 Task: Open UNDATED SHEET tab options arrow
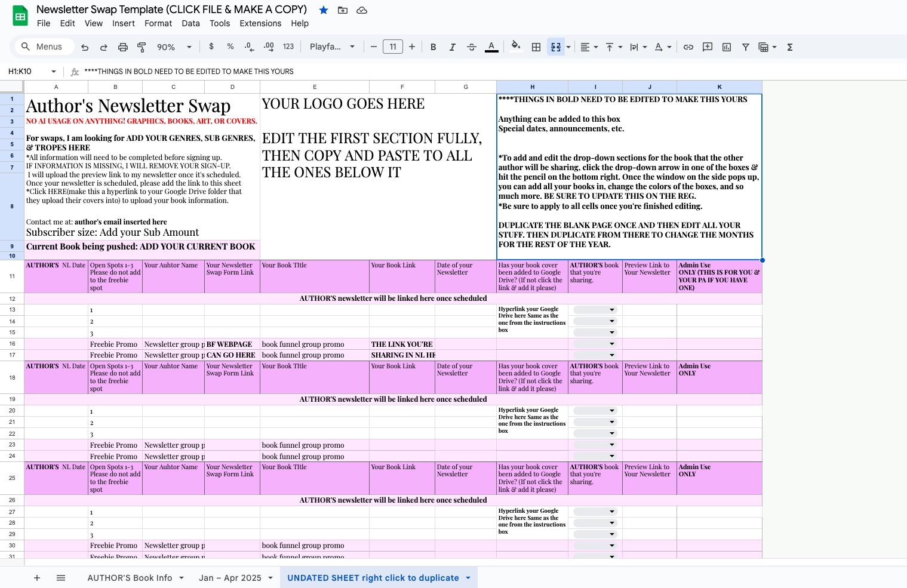pyautogui.click(x=468, y=578)
